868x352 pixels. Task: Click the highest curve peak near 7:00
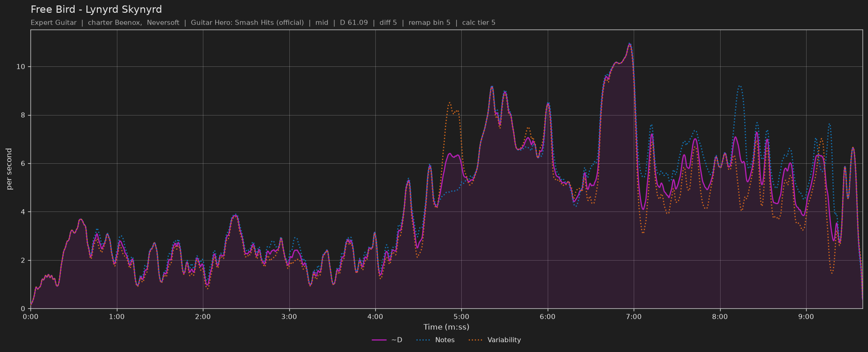630,44
